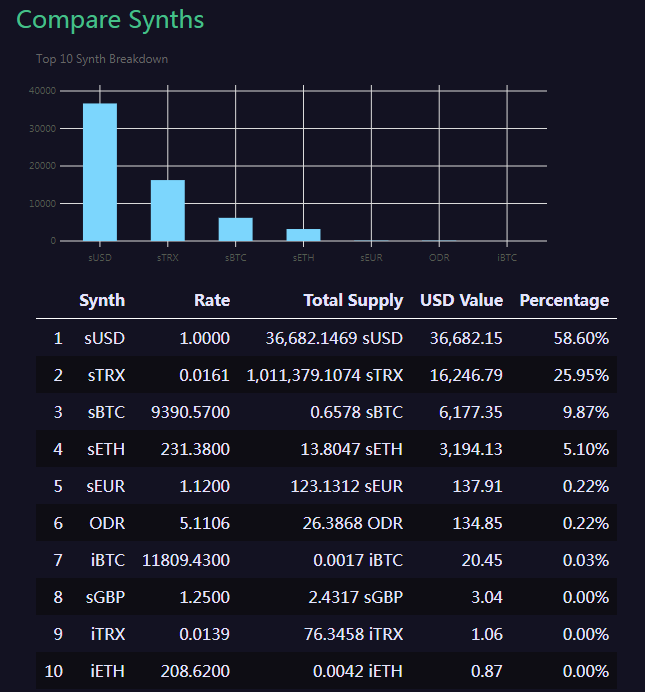Click the iETH row at the bottom

coord(326,671)
